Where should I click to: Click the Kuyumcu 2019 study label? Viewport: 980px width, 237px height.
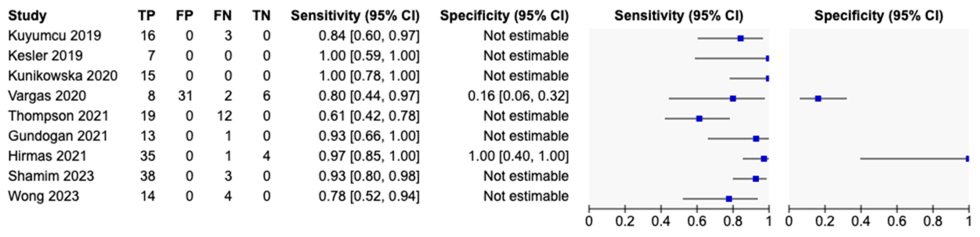point(55,36)
